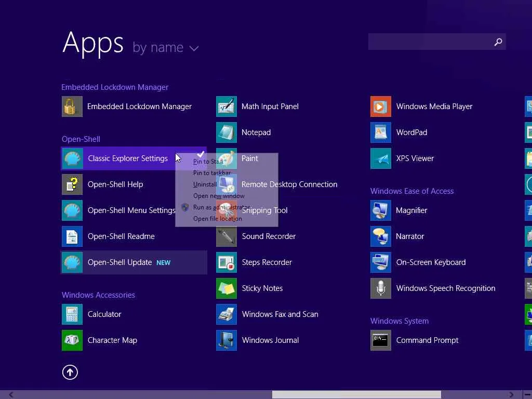Click the scrollbar right arrow
The width and height of the screenshot is (532, 399).
coord(511,395)
